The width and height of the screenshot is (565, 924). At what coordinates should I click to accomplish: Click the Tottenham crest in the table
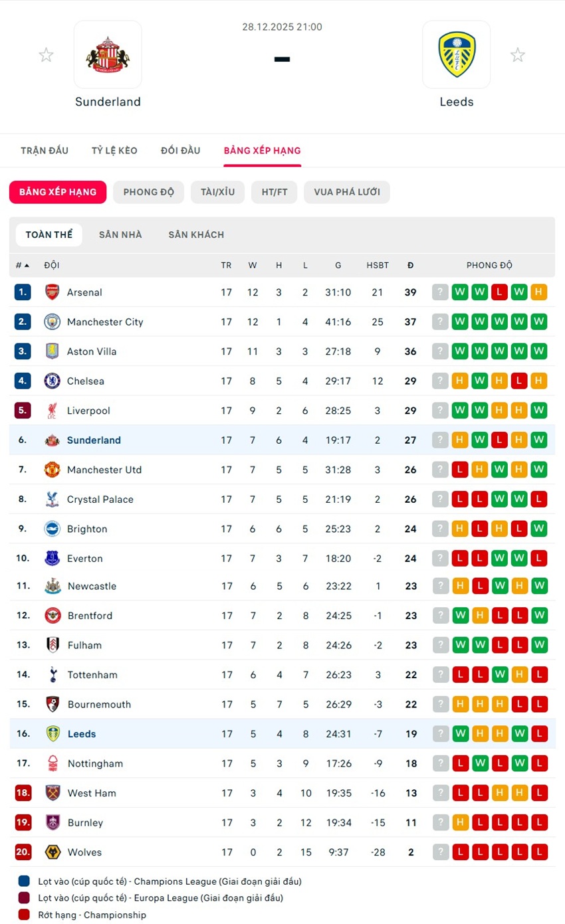tap(52, 675)
